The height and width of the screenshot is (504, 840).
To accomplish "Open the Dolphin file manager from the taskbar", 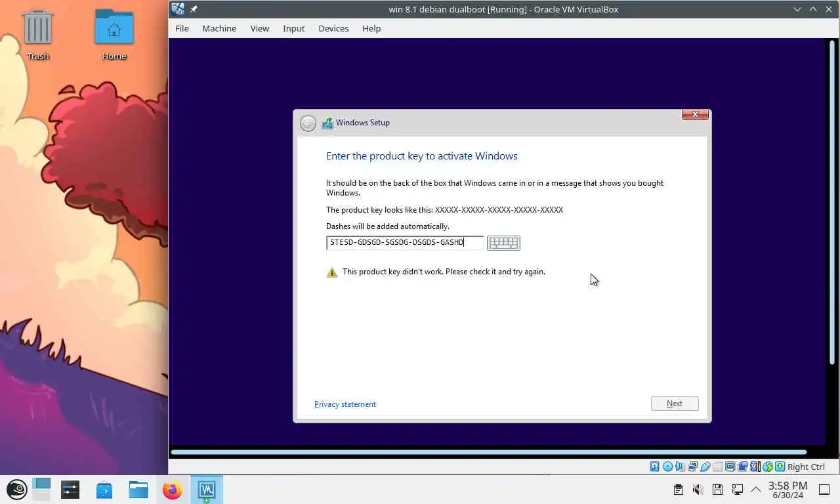I will [138, 489].
